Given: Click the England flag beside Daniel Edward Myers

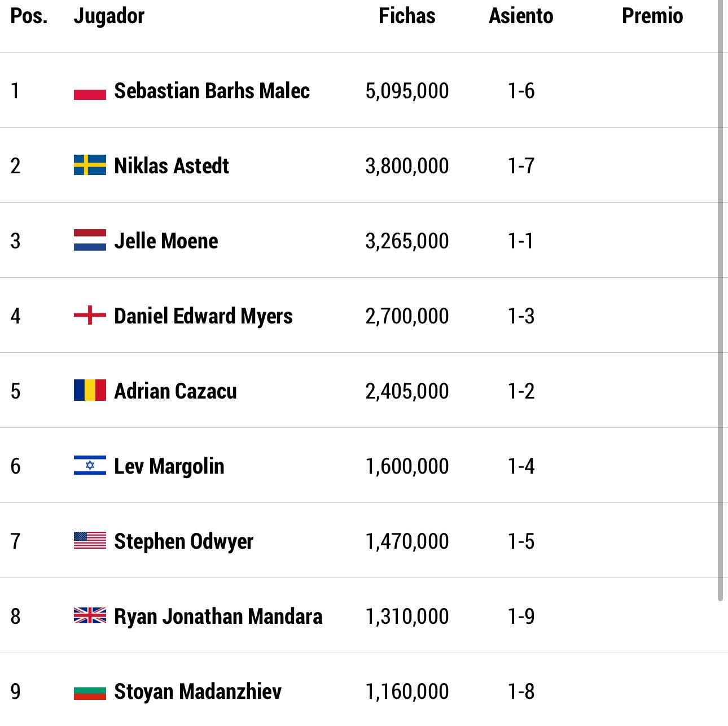Looking at the screenshot, I should [x=90, y=315].
